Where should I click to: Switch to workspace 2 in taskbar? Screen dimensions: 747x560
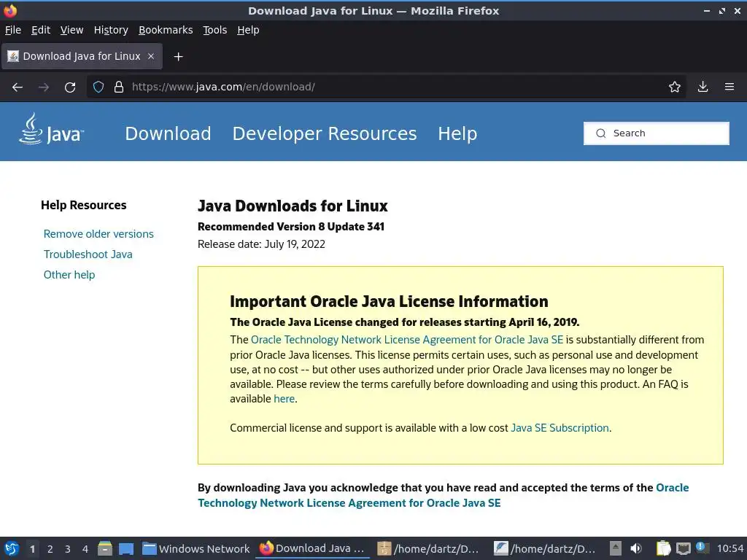(x=50, y=549)
